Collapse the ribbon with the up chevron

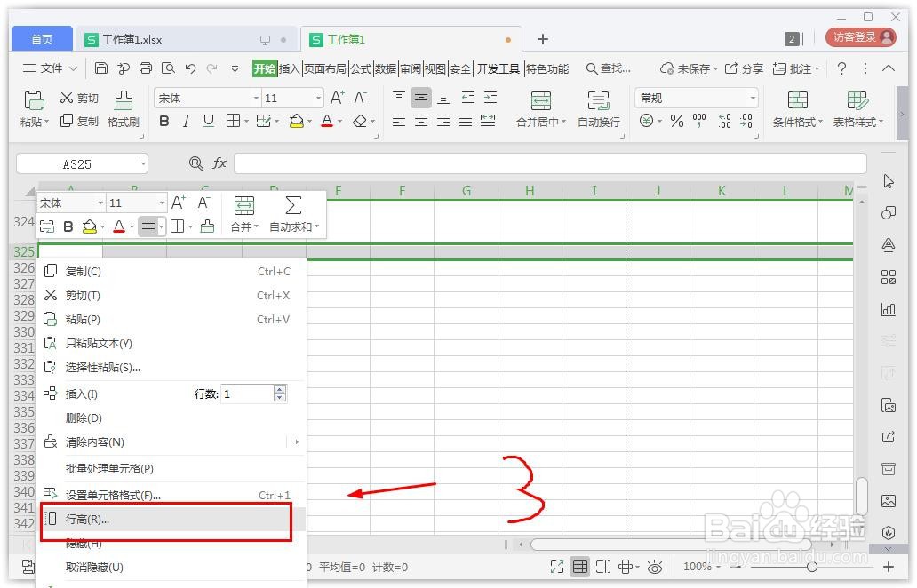pos(889,68)
